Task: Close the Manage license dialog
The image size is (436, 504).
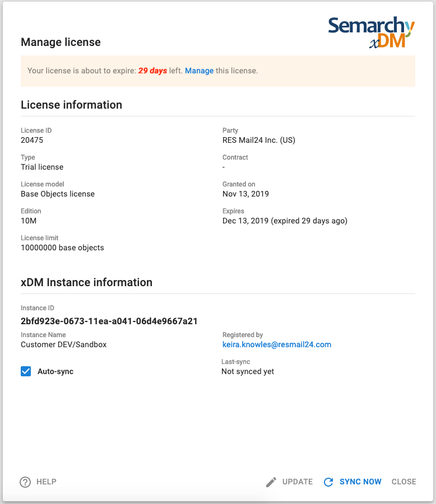Action: tap(404, 482)
